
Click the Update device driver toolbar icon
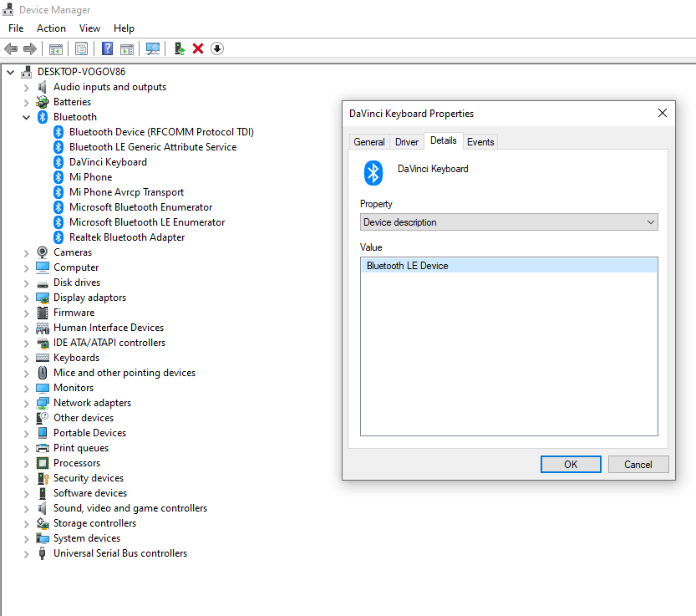pyautogui.click(x=180, y=48)
